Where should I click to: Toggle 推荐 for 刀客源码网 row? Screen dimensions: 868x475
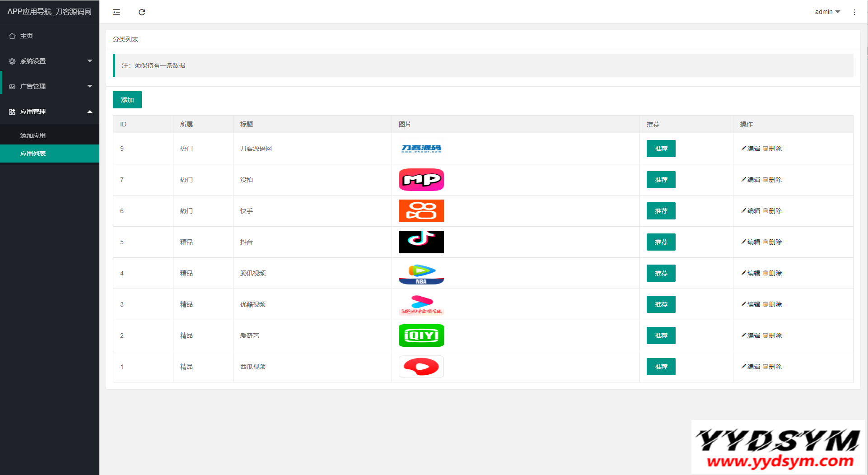pyautogui.click(x=661, y=149)
